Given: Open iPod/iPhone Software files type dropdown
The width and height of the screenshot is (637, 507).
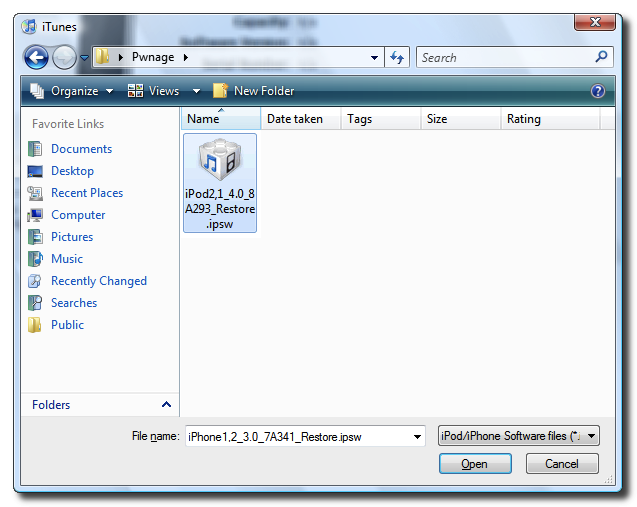Looking at the screenshot, I should pos(519,436).
